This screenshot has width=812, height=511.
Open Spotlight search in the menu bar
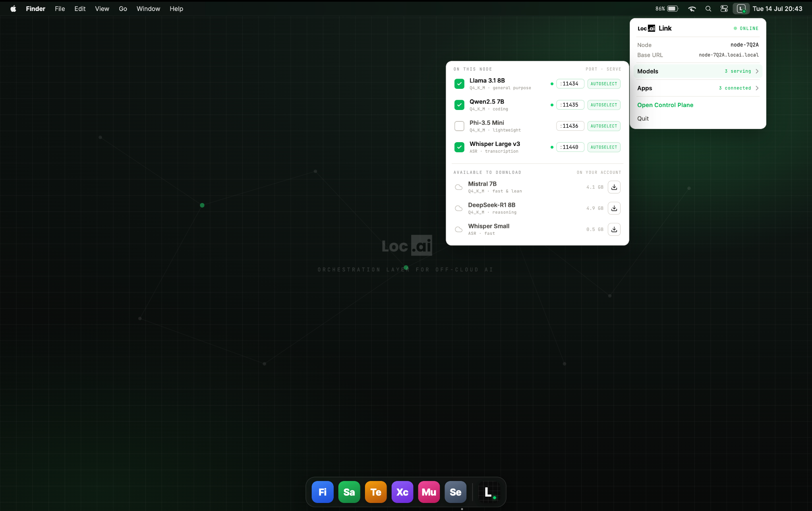708,8
